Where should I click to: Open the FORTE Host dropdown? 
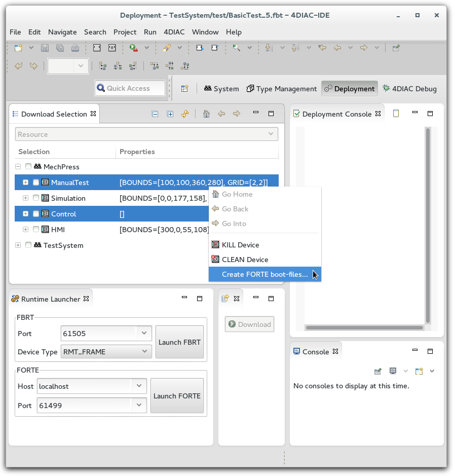[x=139, y=386]
